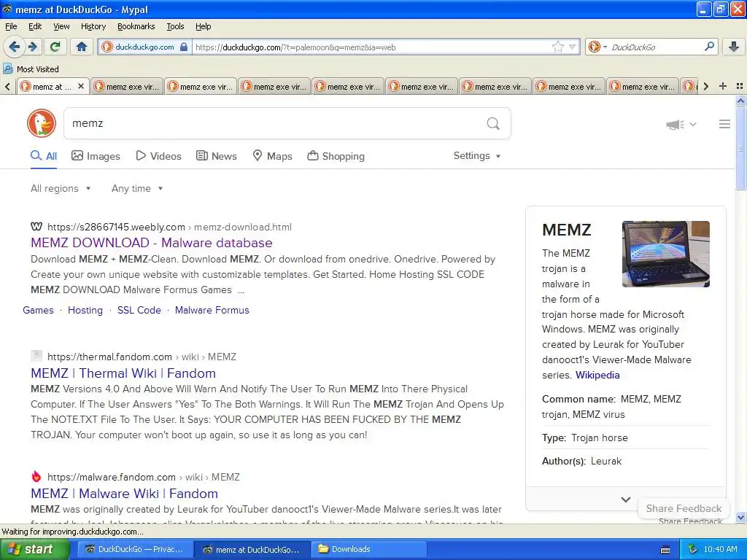747x560 pixels.
Task: Show all tabs grid icon
Action: point(740,86)
